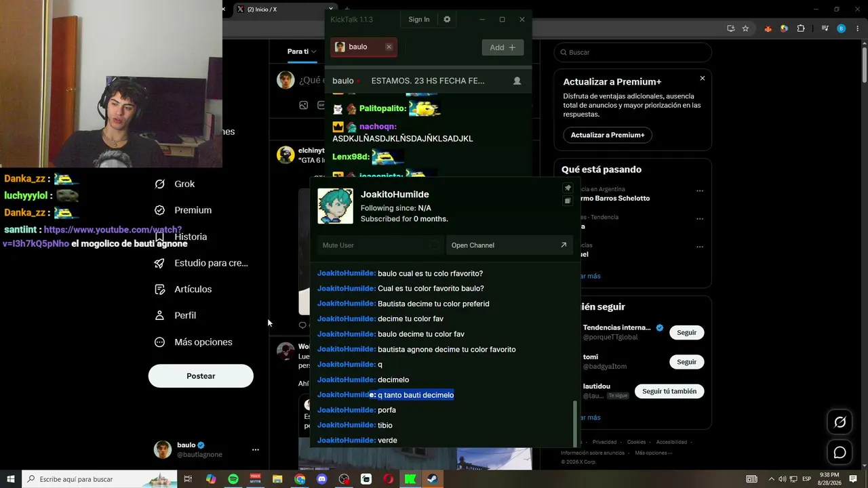Image resolution: width=868 pixels, height=488 pixels.
Task: Open Windows Start menu
Action: tap(11, 479)
